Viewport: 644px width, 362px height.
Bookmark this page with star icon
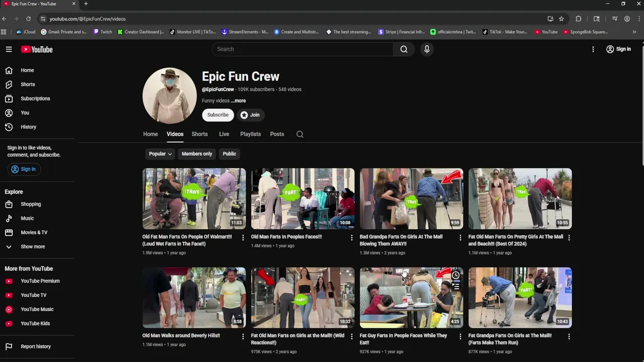[x=561, y=19]
